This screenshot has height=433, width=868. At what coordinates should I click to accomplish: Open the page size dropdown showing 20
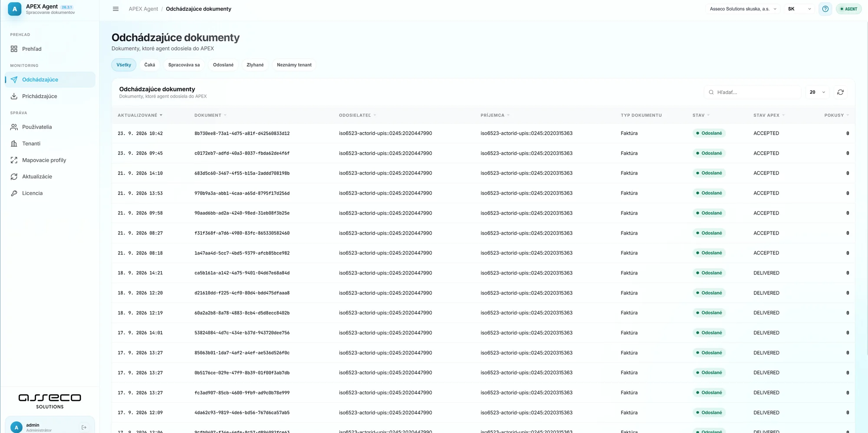[817, 92]
